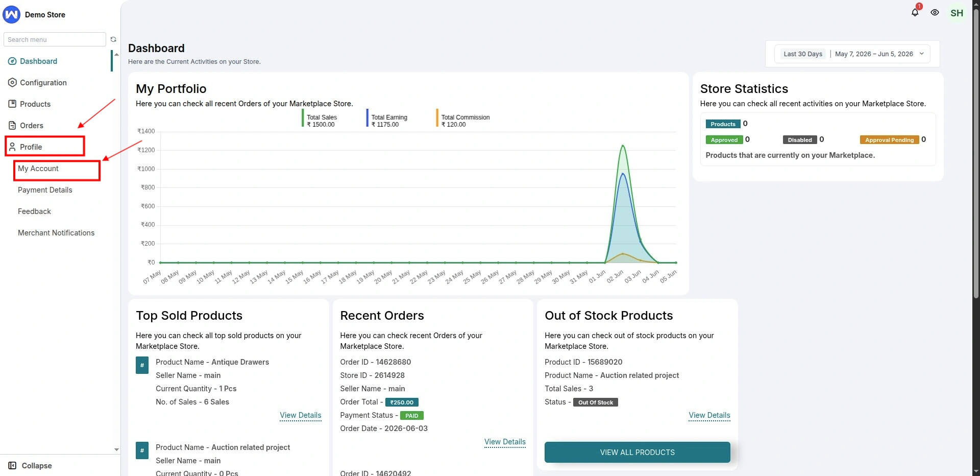Click Product Name - Antique Drawers text
Viewport: 980px width, 476px height.
coord(212,362)
